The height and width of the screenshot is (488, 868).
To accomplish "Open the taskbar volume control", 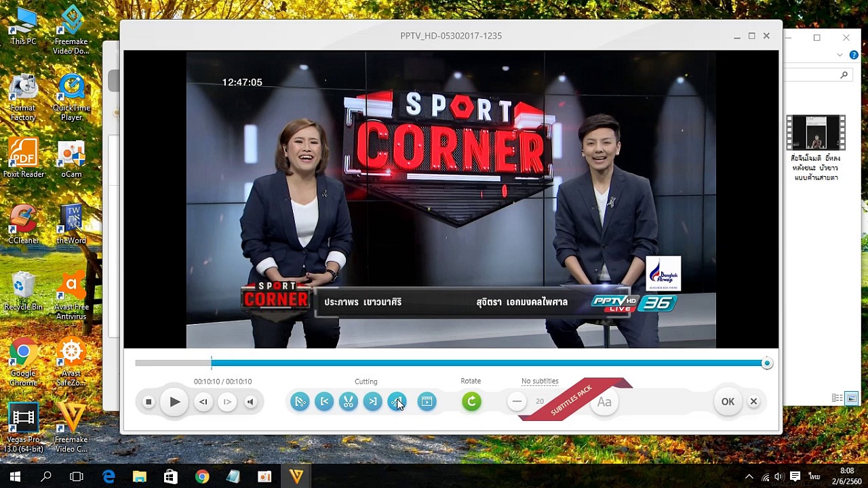I will click(x=778, y=476).
